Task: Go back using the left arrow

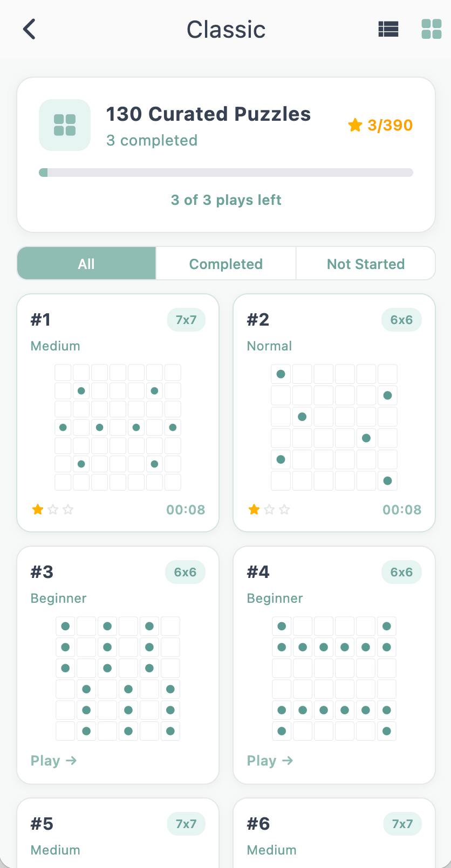Action: click(30, 29)
